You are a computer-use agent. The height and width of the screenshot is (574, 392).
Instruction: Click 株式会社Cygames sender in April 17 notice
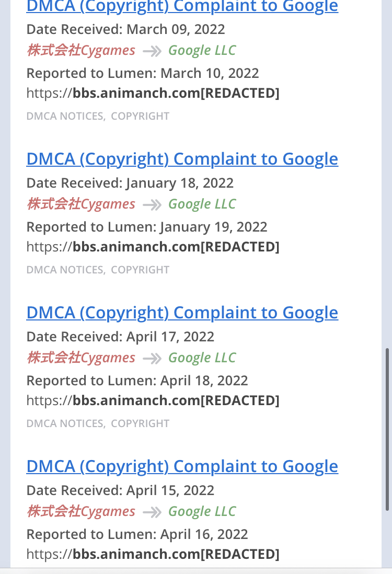pos(81,358)
